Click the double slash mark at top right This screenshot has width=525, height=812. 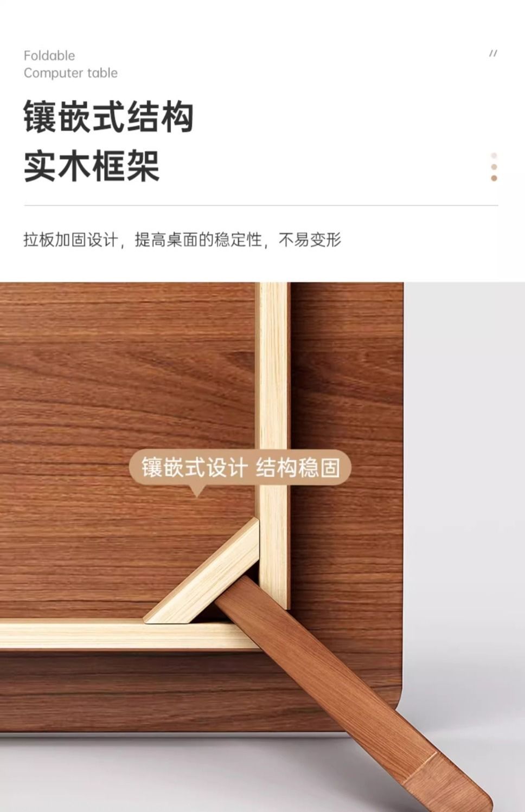pos(493,53)
